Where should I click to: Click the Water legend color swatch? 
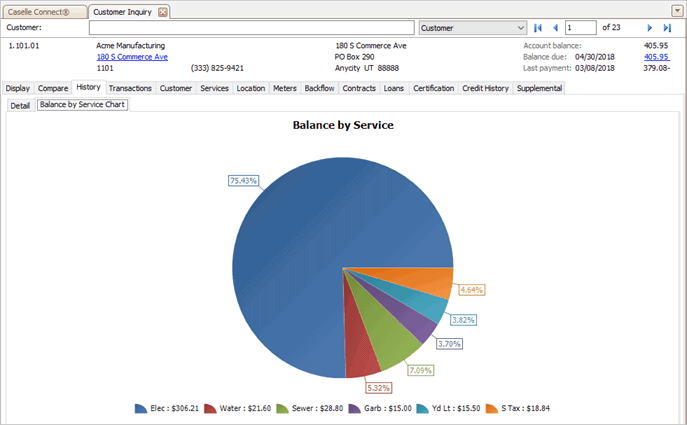click(209, 409)
